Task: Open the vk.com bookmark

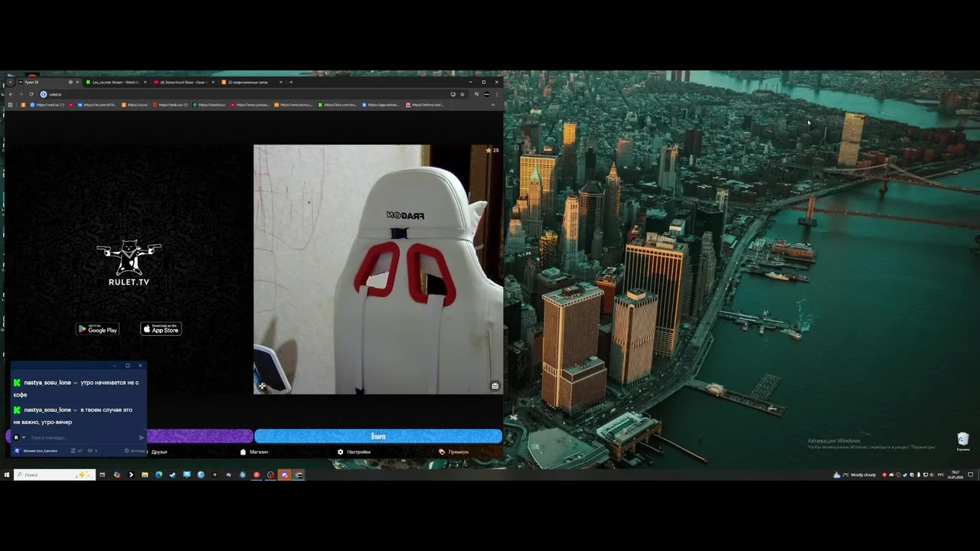Action: click(x=96, y=105)
